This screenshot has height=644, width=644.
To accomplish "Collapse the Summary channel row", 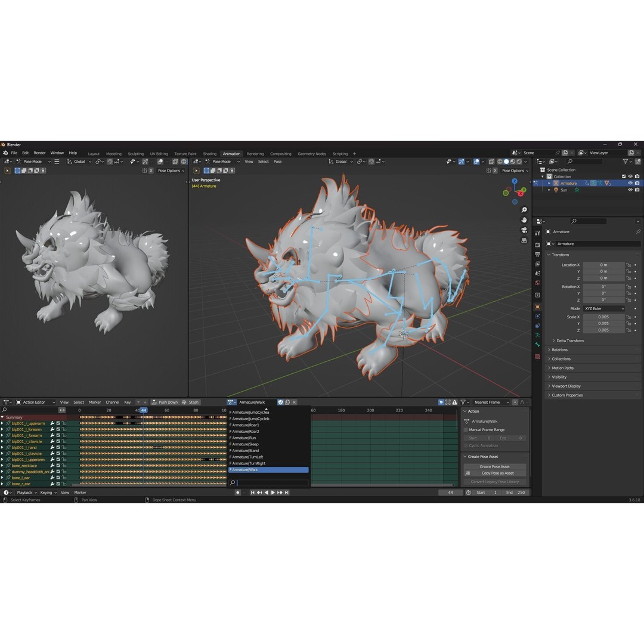I will [2, 417].
